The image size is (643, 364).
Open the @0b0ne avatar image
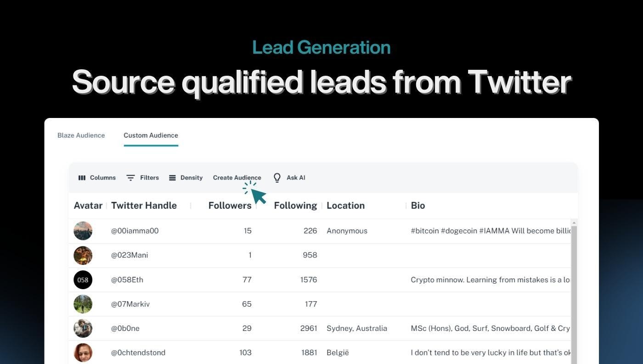coord(83,328)
